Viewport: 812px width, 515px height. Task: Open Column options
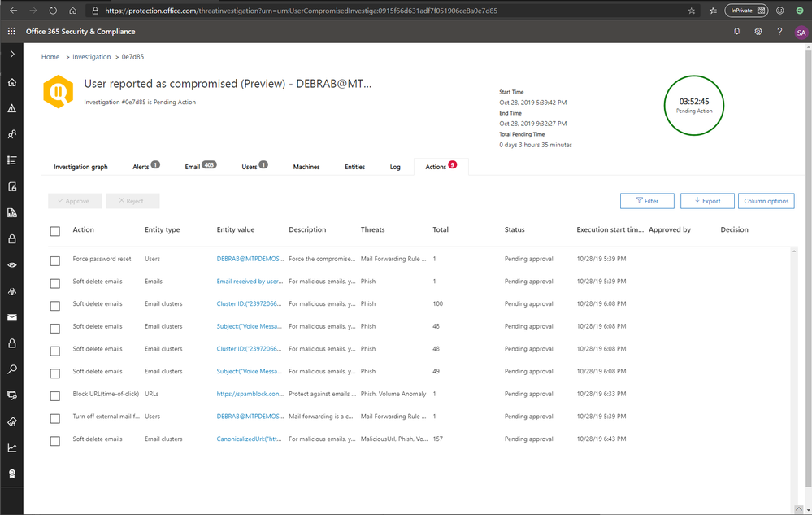point(766,201)
